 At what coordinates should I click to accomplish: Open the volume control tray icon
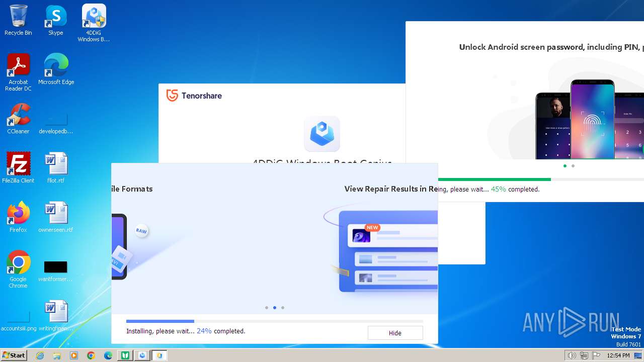point(572,355)
